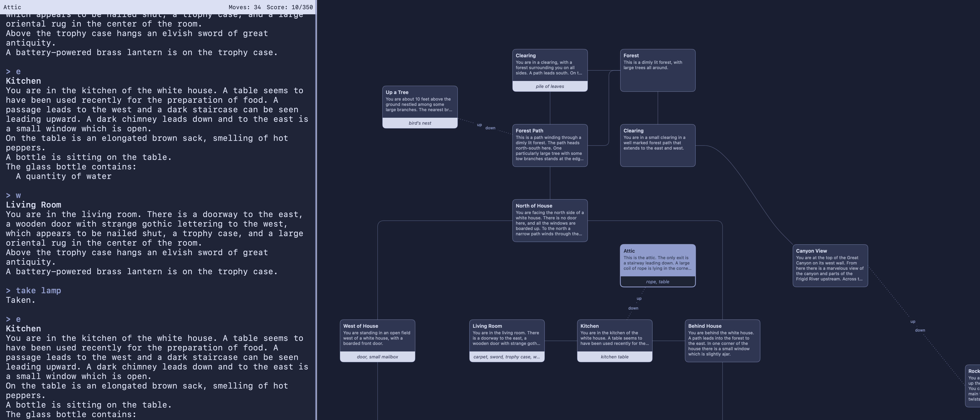The width and height of the screenshot is (980, 420).
Task: Select the North of House node
Action: pyautogui.click(x=550, y=220)
